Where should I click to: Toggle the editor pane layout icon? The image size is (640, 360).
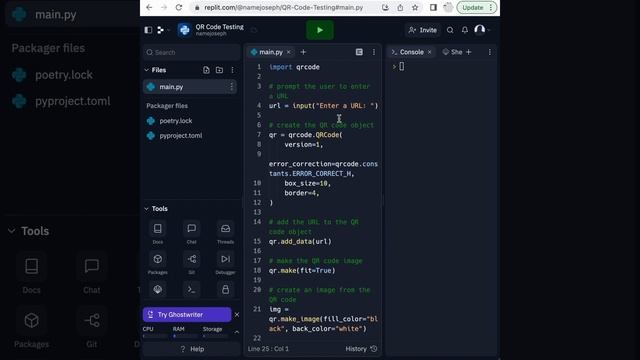point(359,52)
